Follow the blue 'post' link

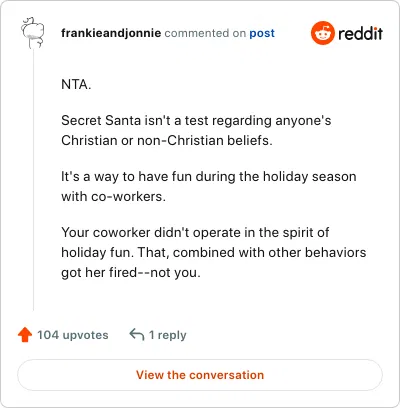tap(262, 33)
